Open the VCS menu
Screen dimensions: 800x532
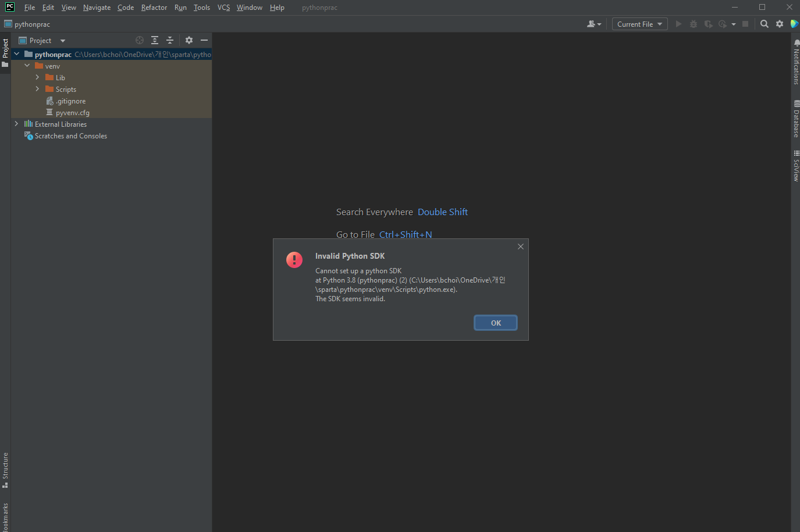tap(224, 8)
